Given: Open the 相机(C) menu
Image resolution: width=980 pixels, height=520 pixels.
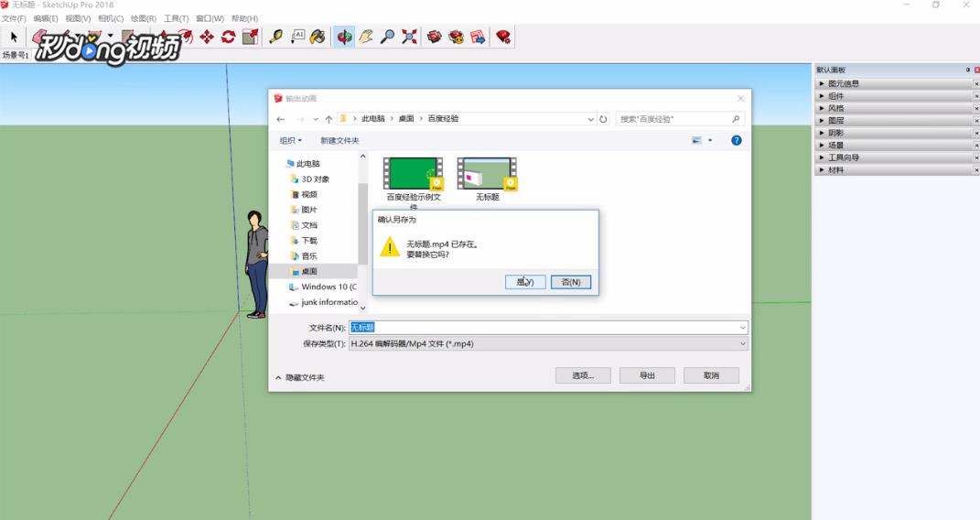Looking at the screenshot, I should coord(111,18).
